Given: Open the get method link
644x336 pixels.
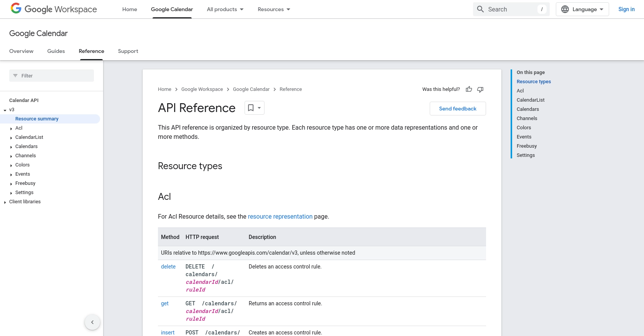Looking at the screenshot, I should [165, 303].
